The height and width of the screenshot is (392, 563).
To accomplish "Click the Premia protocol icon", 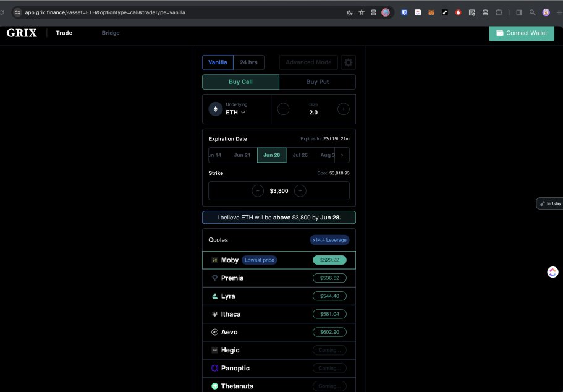I will [x=214, y=278].
